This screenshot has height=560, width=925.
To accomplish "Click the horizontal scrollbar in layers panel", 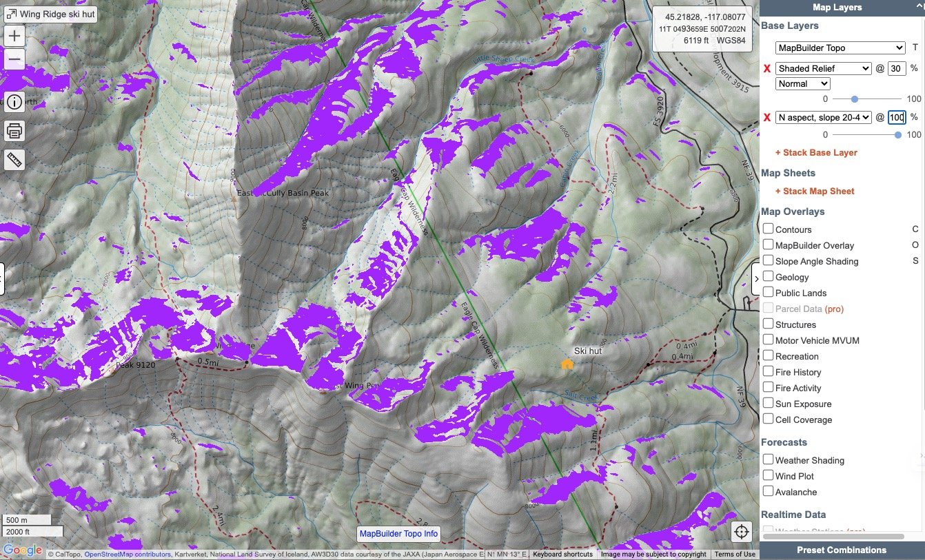I will (833, 536).
